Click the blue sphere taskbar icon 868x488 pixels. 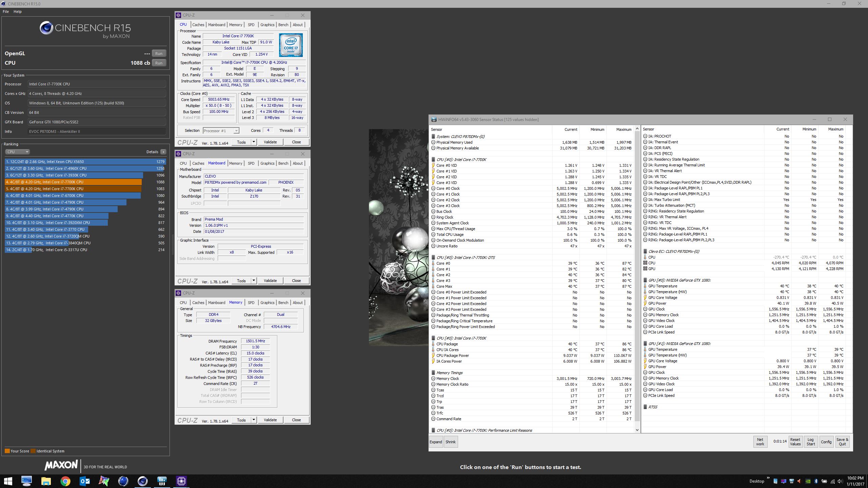click(123, 481)
